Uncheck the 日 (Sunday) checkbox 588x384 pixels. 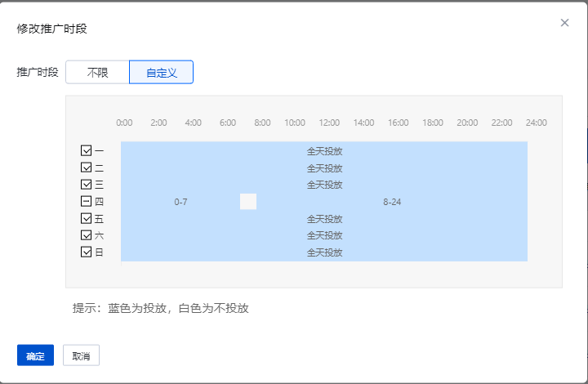click(x=87, y=252)
